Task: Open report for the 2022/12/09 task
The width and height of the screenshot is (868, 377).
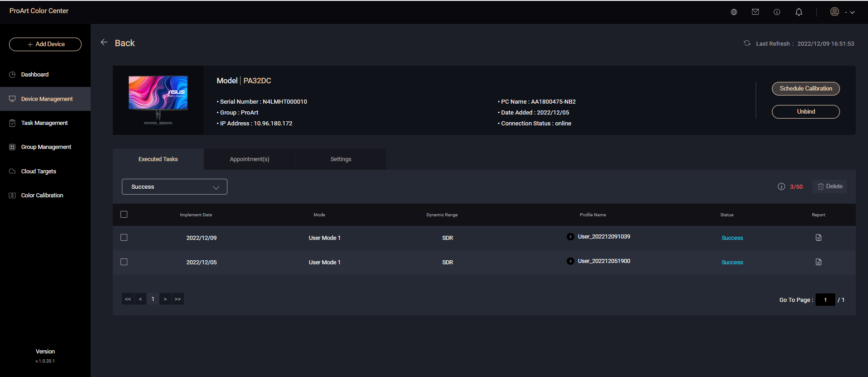Action: (819, 238)
